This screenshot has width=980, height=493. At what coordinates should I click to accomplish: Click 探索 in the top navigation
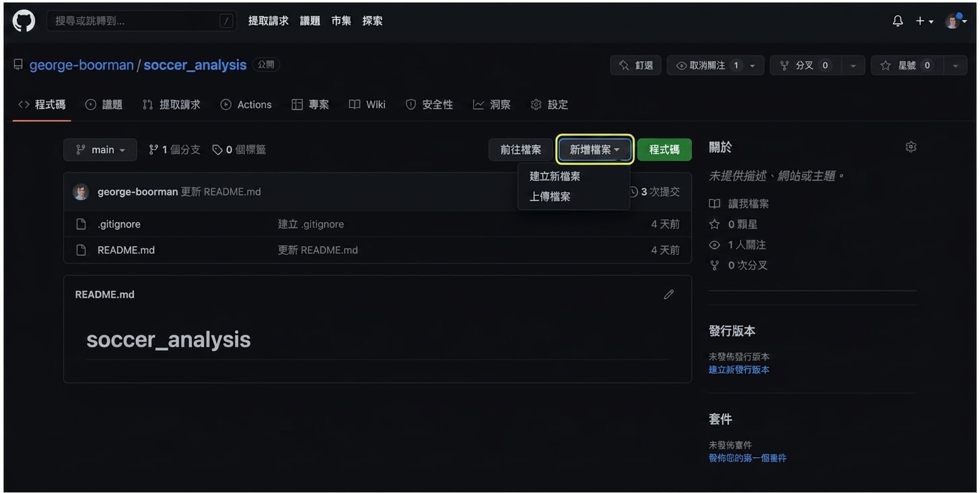pos(372,21)
